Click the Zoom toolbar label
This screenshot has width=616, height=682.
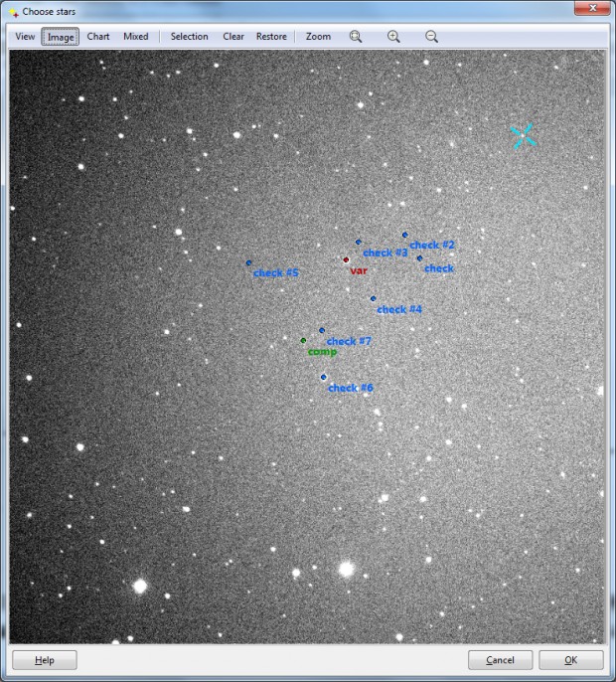click(318, 37)
